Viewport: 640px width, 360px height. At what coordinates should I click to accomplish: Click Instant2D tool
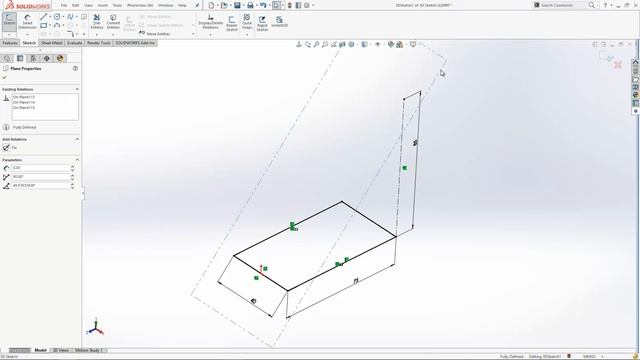(x=280, y=22)
